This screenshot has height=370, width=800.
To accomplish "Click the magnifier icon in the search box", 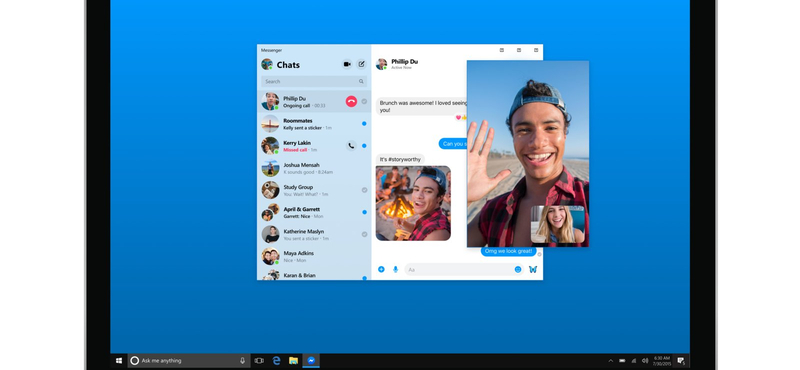I will point(361,81).
